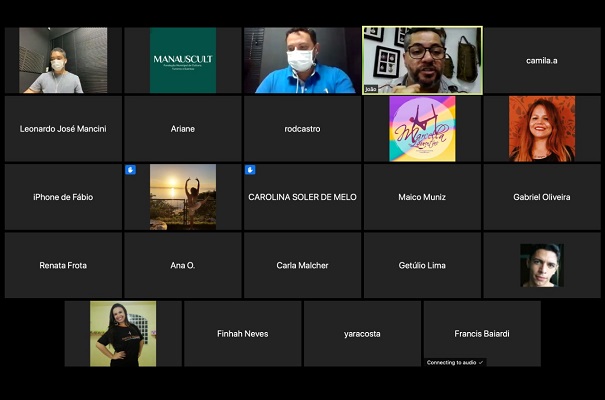Click the camila.a participant tile

(542, 60)
